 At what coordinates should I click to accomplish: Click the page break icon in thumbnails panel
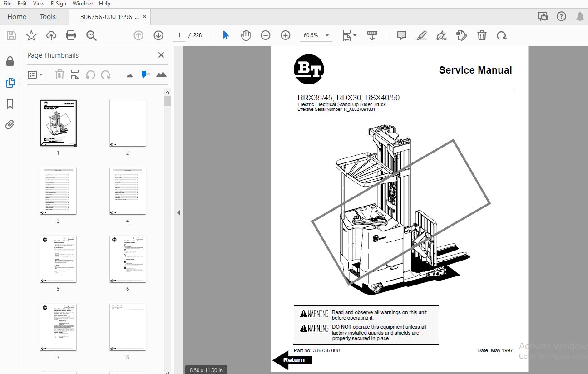coord(75,74)
